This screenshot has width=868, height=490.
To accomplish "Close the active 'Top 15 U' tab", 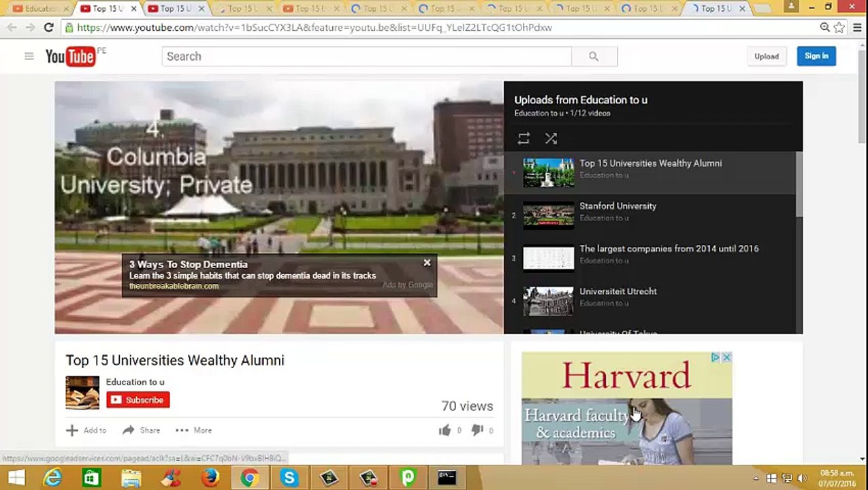I will click(x=133, y=9).
